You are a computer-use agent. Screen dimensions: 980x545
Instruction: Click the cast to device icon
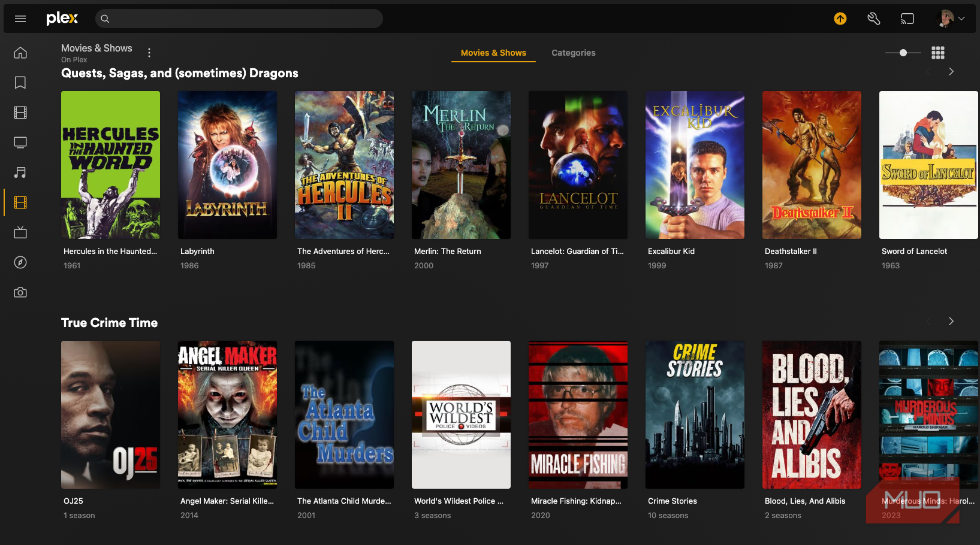click(907, 19)
